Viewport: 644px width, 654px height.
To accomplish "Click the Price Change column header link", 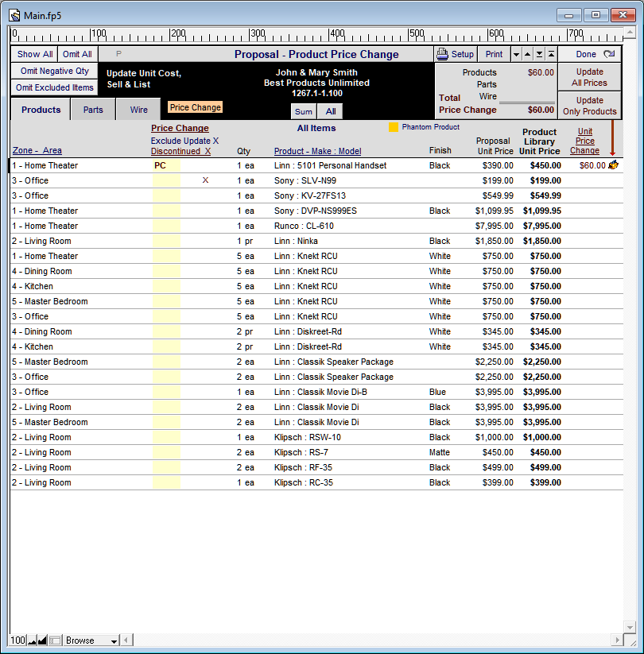I will pos(180,128).
